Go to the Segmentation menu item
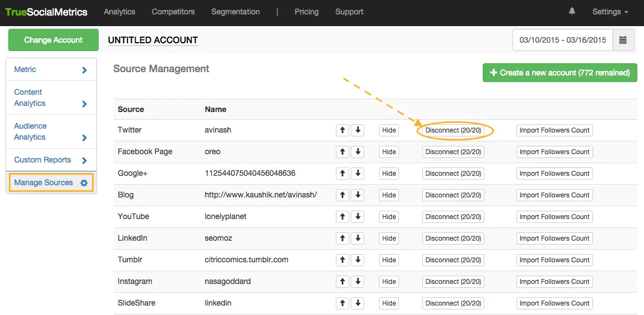The width and height of the screenshot is (644, 315). click(x=235, y=12)
